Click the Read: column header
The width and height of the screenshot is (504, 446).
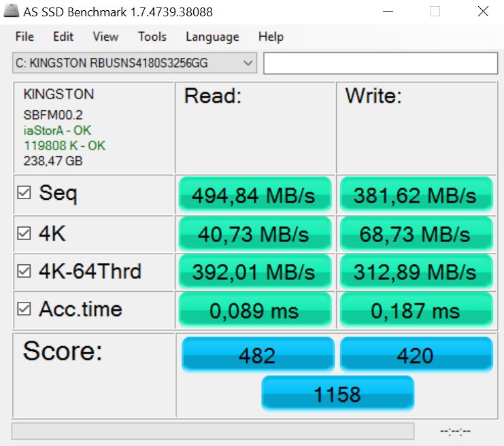click(213, 96)
